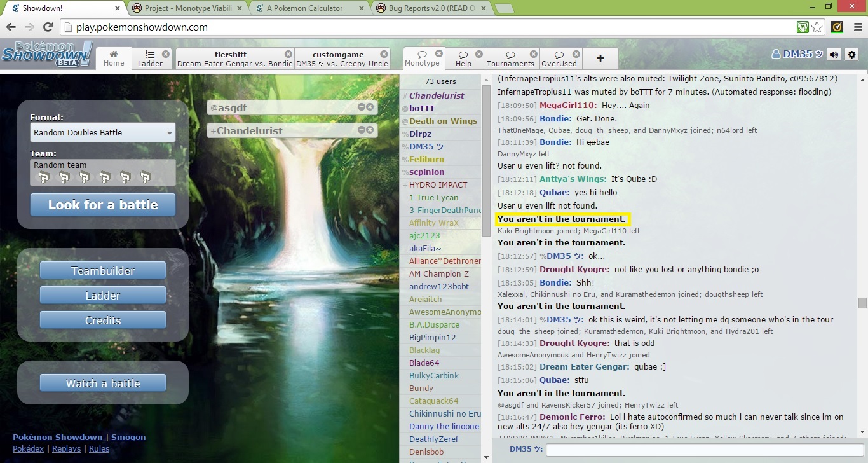Open the Replays link
The width and height of the screenshot is (868, 463).
click(x=66, y=448)
